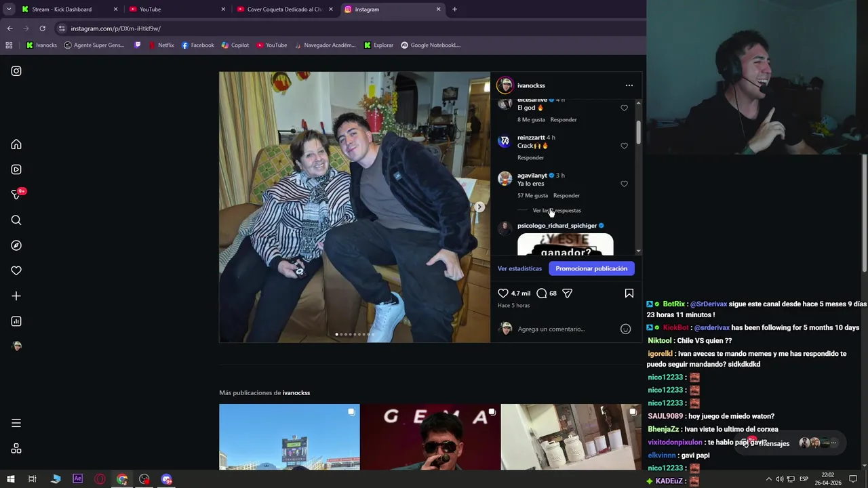Viewport: 868px width, 488px height.
Task: Open the singer with sunglasses post thumbnail
Action: [430, 437]
